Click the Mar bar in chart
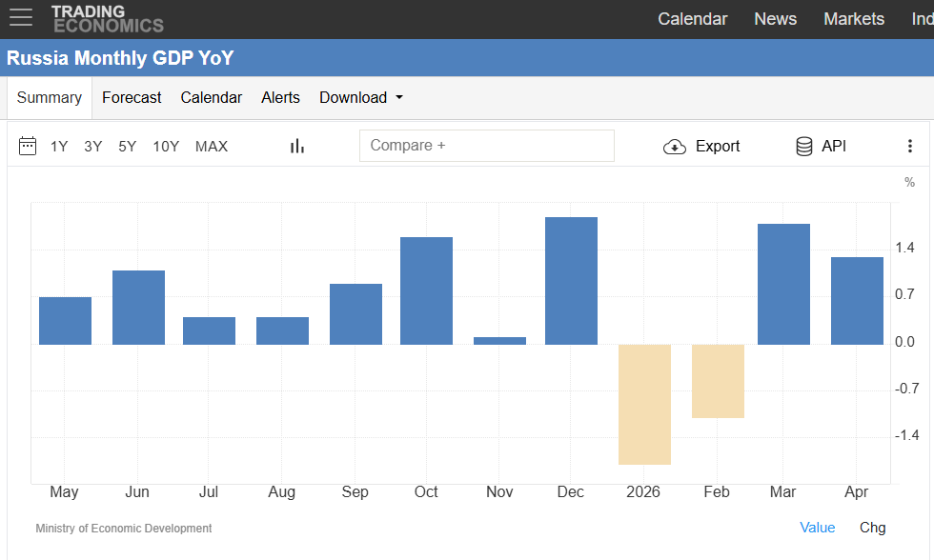 point(783,285)
